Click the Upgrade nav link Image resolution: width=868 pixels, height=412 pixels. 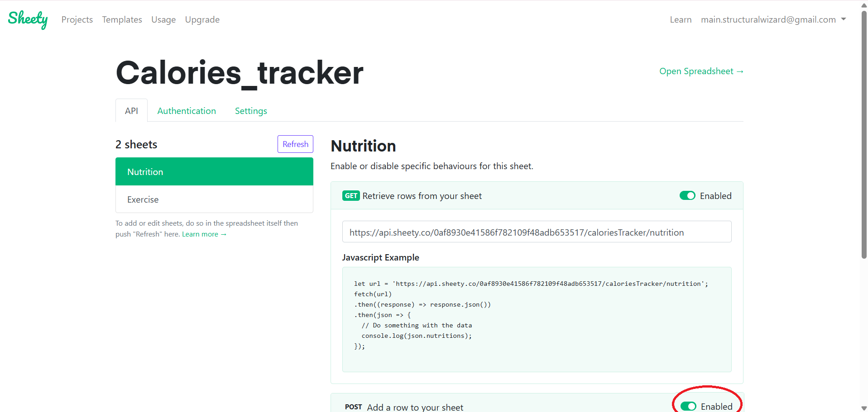point(202,19)
